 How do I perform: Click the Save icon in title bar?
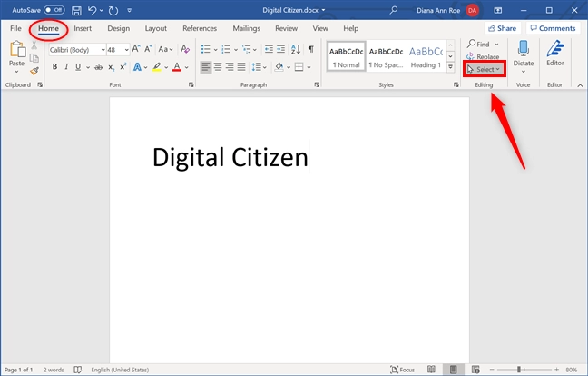pos(76,11)
